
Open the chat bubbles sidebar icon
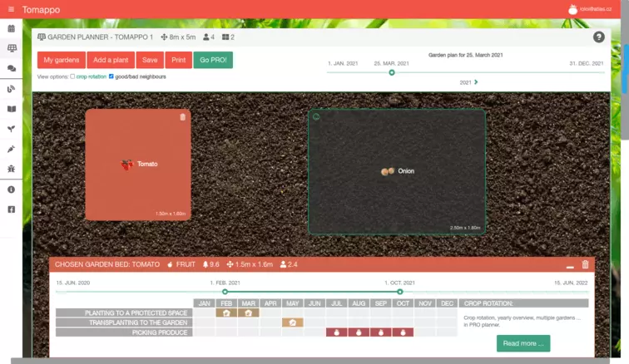pyautogui.click(x=11, y=69)
